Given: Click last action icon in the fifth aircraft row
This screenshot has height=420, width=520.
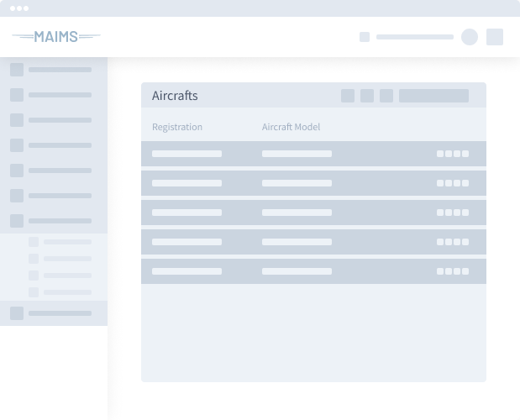Looking at the screenshot, I should coord(465,271).
